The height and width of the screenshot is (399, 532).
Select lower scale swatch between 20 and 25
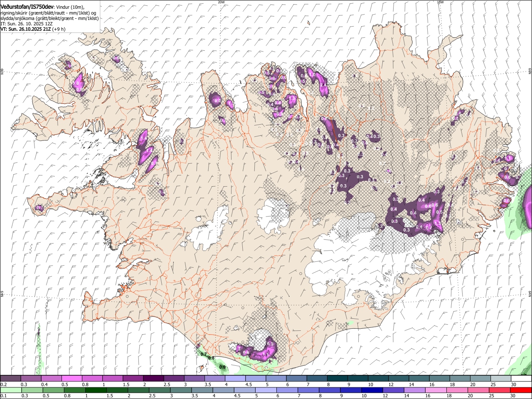click(478, 390)
